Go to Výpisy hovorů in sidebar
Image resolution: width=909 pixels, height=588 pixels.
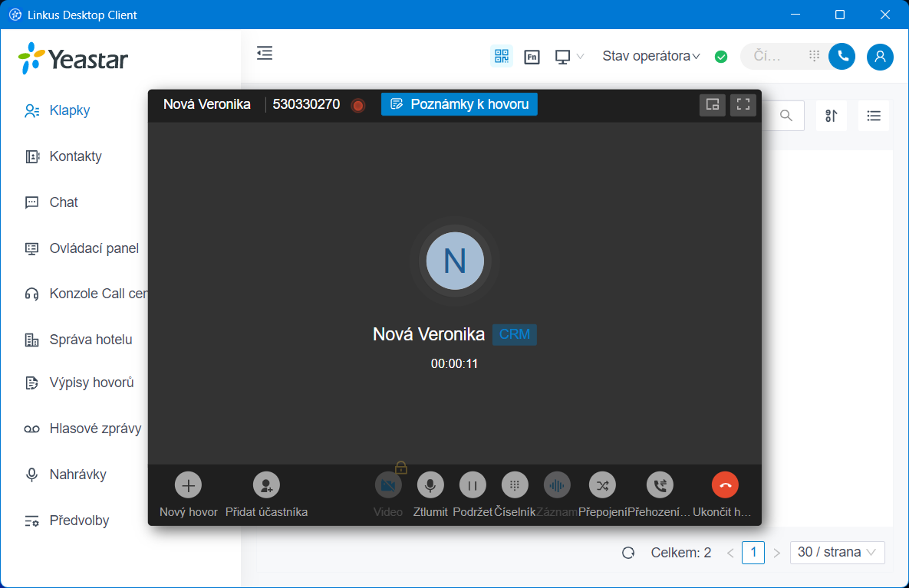click(x=91, y=383)
